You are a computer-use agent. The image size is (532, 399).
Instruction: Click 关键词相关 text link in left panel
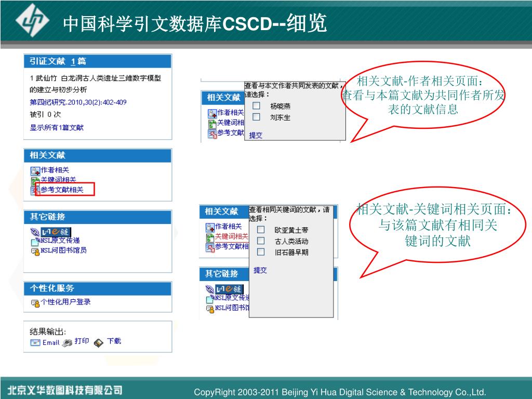[58, 180]
